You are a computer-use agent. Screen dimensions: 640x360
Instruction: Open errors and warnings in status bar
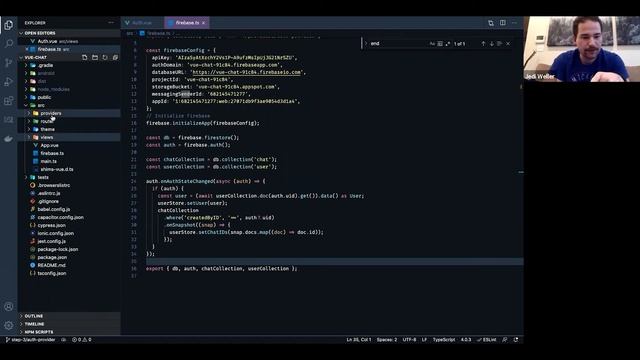click(x=81, y=340)
